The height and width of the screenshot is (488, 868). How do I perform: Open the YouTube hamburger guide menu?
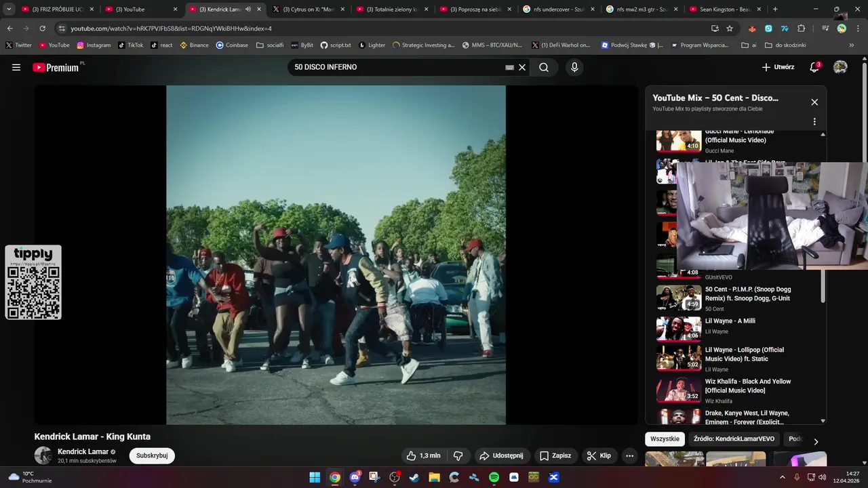click(16, 67)
